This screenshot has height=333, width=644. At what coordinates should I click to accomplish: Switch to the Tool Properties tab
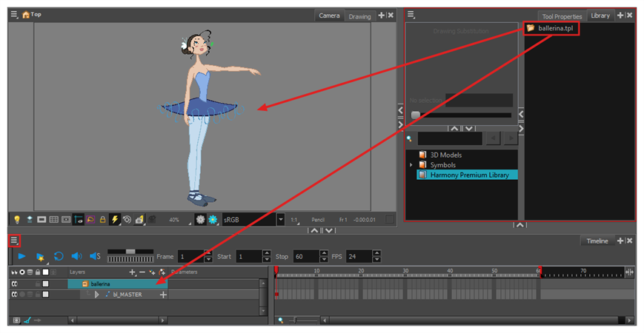562,16
